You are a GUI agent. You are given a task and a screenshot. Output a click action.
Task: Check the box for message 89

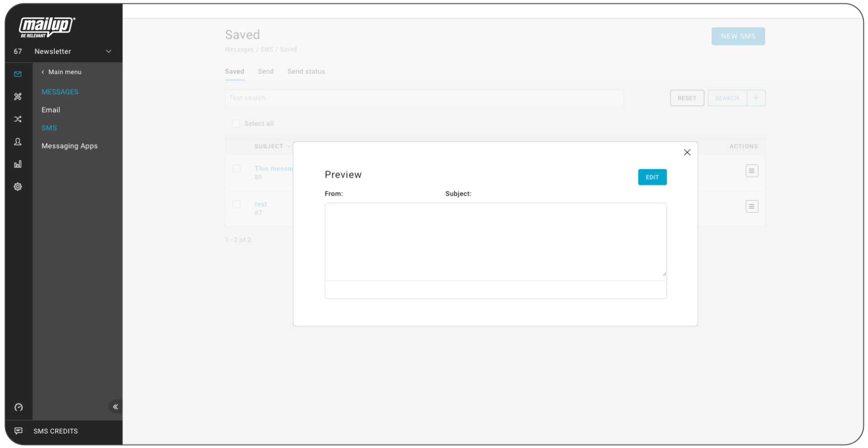236,168
